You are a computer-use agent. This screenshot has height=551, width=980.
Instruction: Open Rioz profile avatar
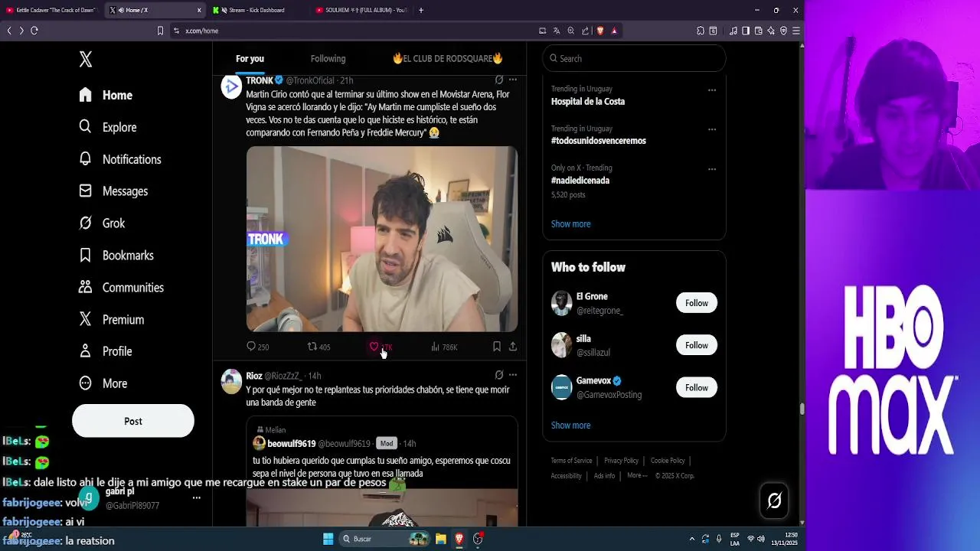pyautogui.click(x=231, y=381)
